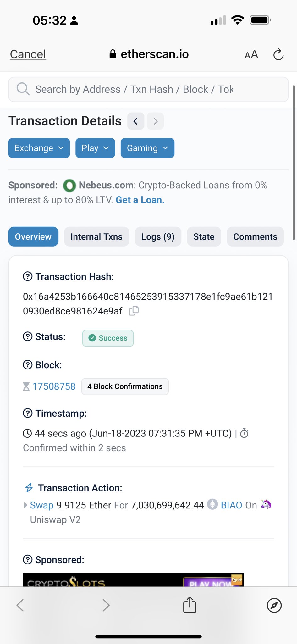This screenshot has height=644, width=297.
Task: Open in Safari compass icon
Action: (x=274, y=605)
